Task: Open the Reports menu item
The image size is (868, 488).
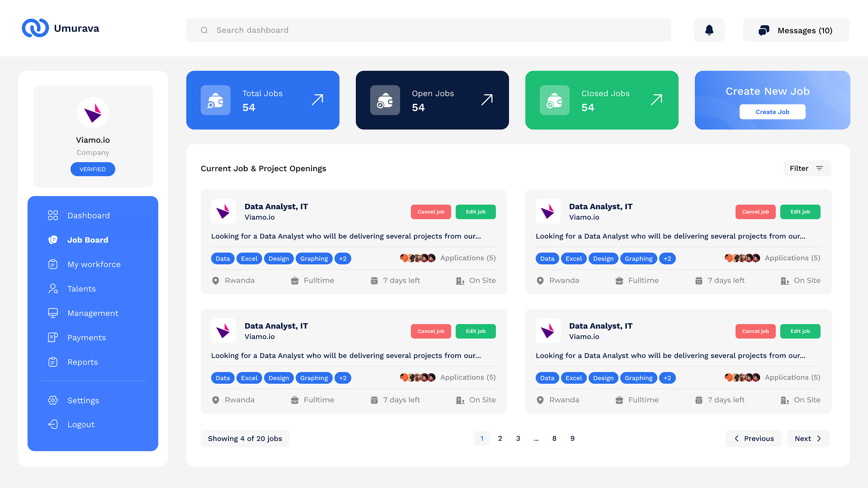Action: [83, 362]
